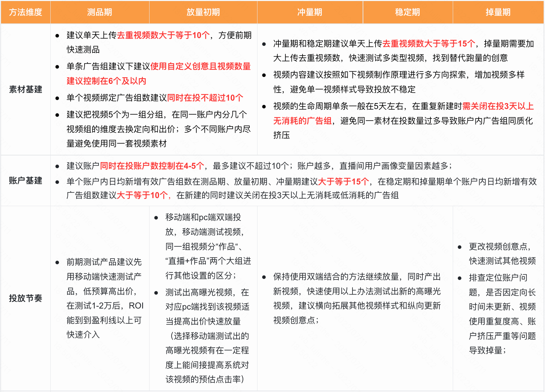Click the 稳定期 column header
545x392 pixels.
(x=407, y=12)
